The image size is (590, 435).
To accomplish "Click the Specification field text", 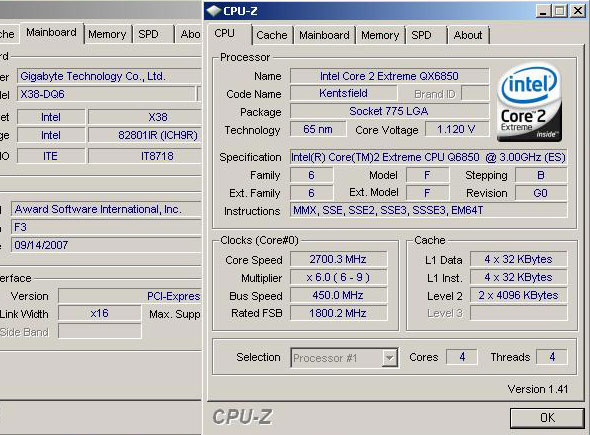I will click(x=429, y=157).
